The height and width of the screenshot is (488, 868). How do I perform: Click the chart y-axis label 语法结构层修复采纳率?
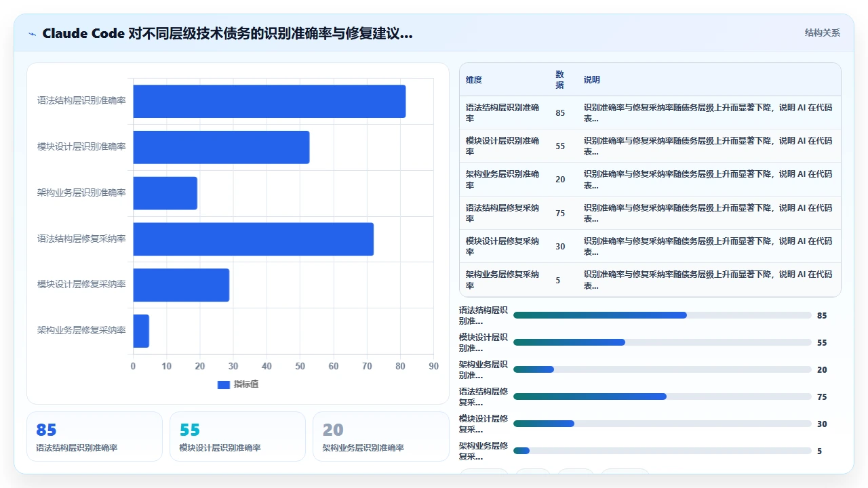(x=81, y=239)
